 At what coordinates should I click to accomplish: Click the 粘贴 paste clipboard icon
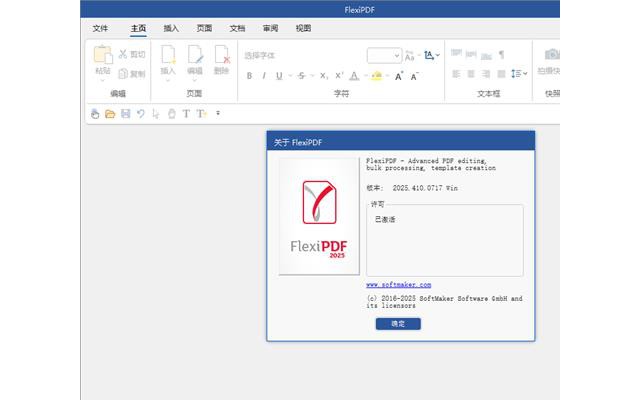click(x=102, y=55)
